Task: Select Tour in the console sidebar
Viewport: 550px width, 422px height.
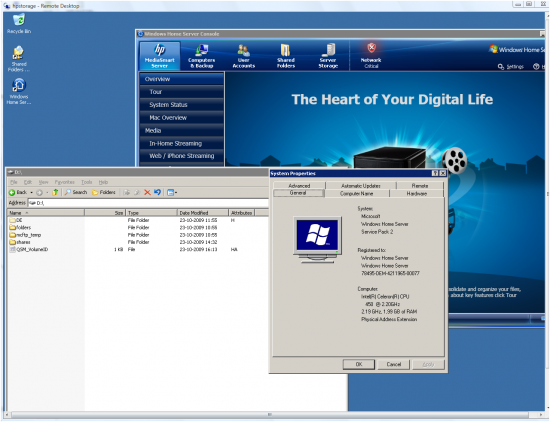Action: [182, 92]
